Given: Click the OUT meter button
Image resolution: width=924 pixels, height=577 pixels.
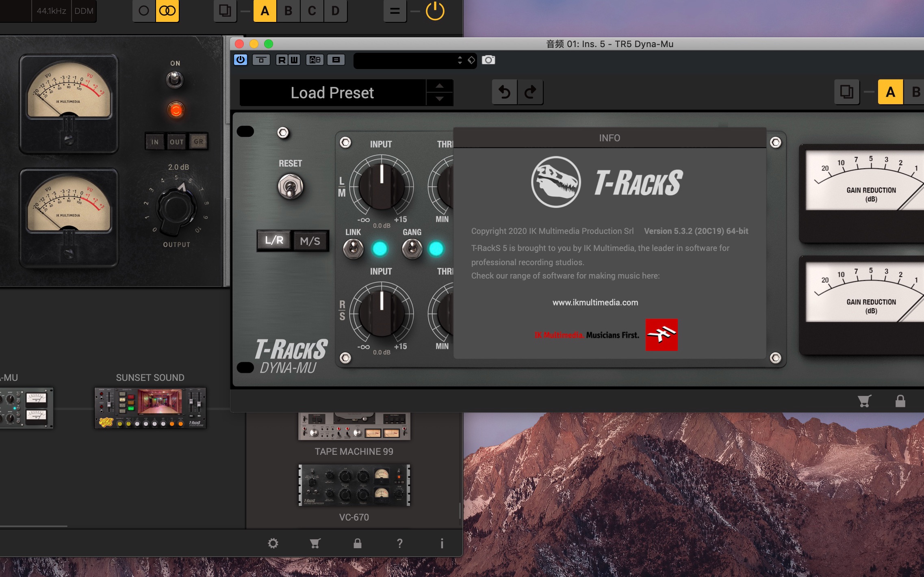Looking at the screenshot, I should pos(177,142).
